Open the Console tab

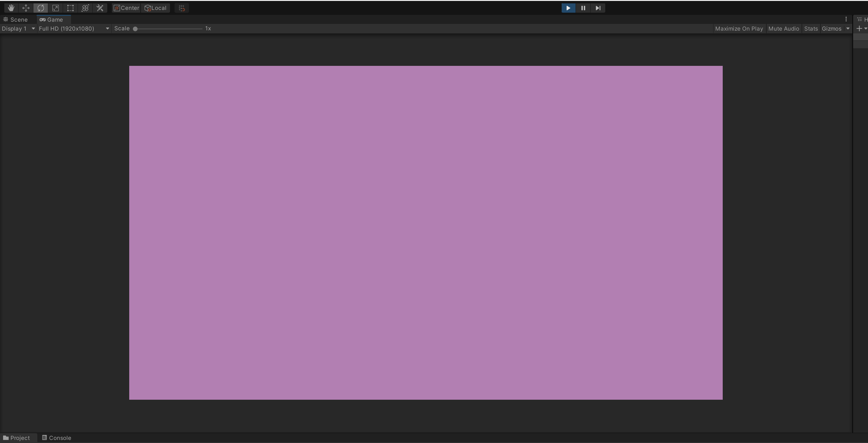(56, 438)
